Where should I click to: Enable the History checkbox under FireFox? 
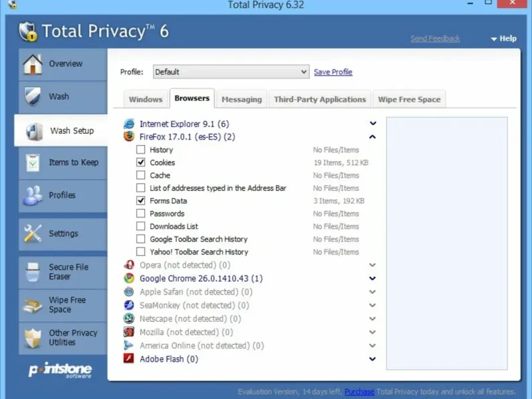point(140,150)
